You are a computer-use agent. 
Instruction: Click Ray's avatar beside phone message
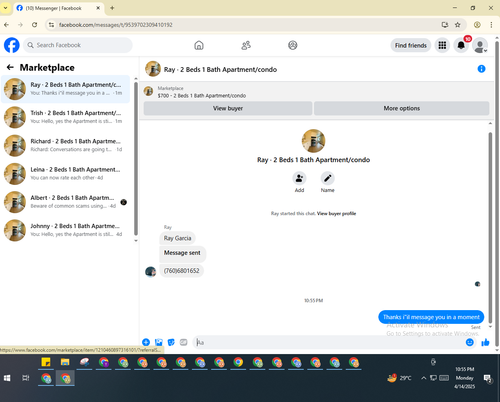pyautogui.click(x=151, y=272)
